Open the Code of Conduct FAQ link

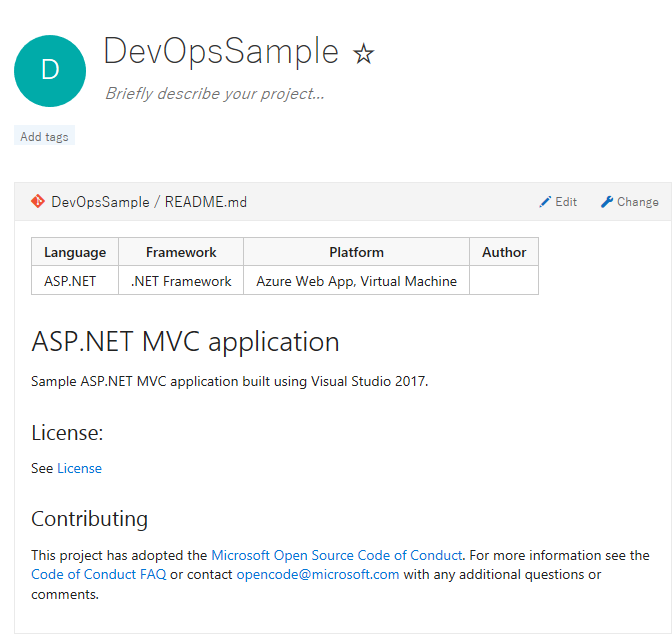coord(99,574)
